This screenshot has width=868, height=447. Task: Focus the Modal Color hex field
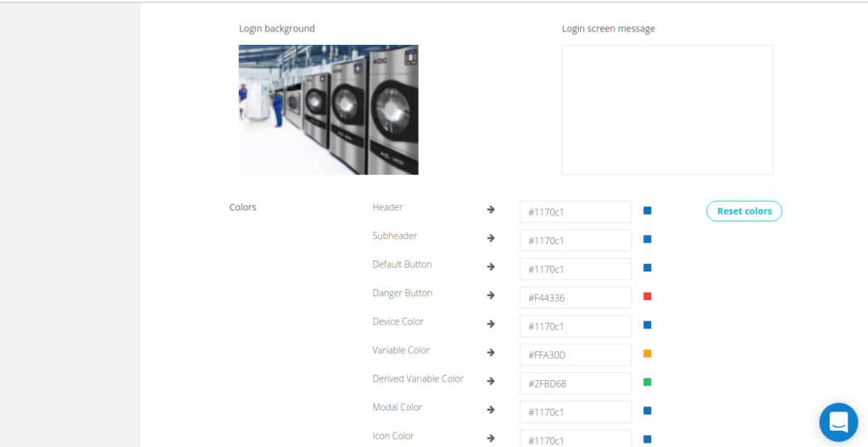click(576, 412)
